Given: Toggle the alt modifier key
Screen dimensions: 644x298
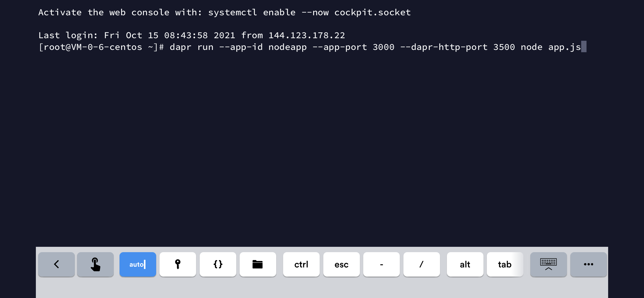Looking at the screenshot, I should click(465, 264).
